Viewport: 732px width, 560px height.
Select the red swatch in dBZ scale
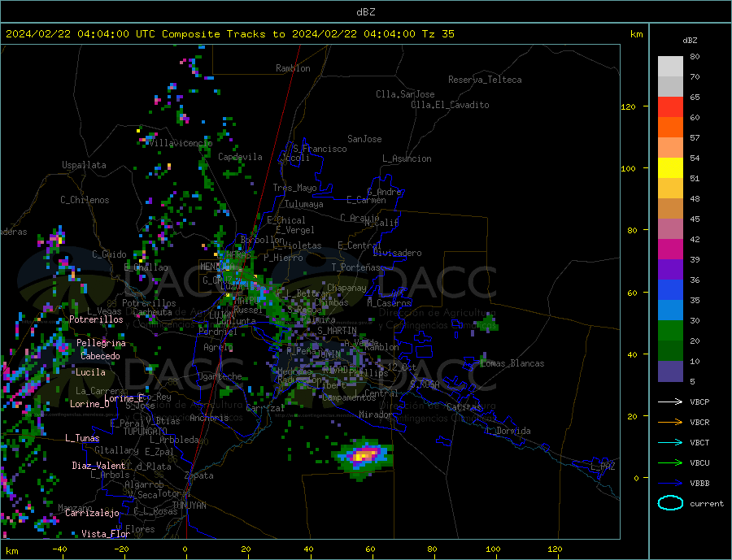point(670,106)
